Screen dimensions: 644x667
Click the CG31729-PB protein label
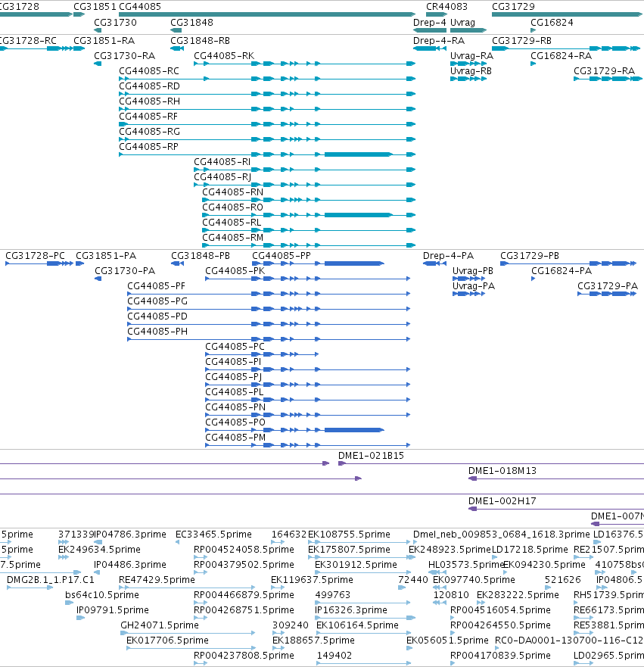530,256
